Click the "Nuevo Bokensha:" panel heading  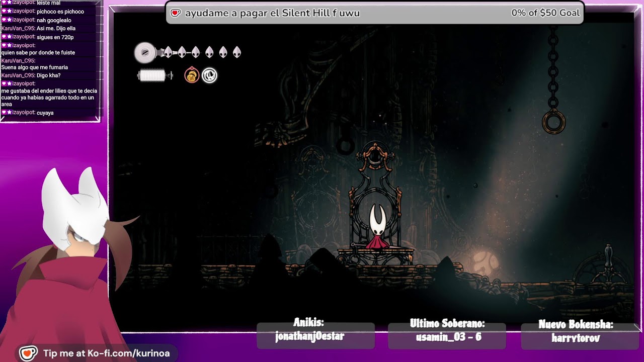click(576, 325)
